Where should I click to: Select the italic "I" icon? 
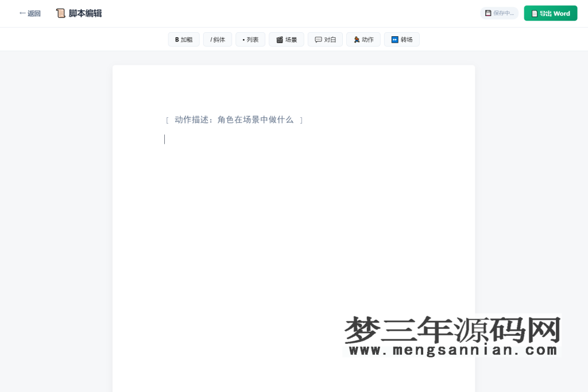[x=211, y=39]
